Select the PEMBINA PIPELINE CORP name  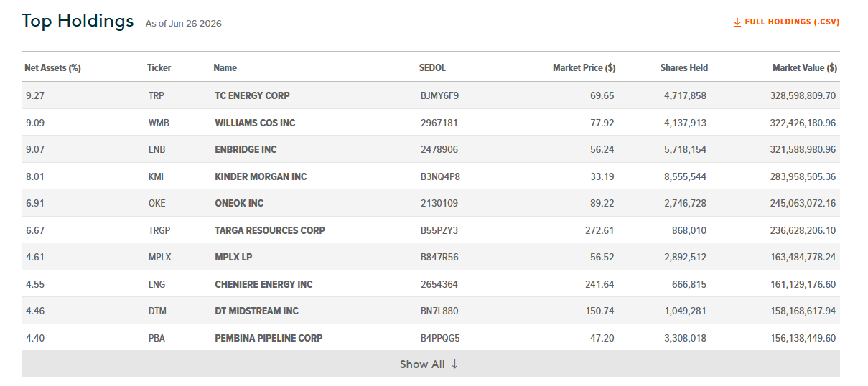pos(269,338)
